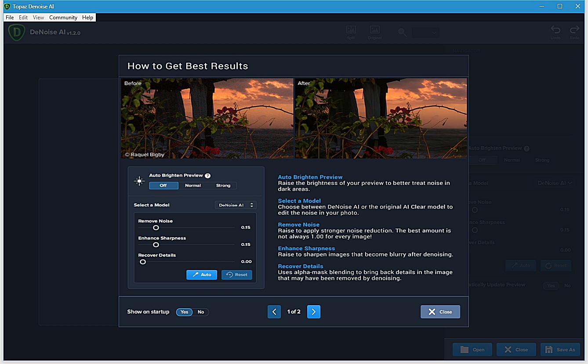
Task: Click the blue "Select a Model" heading
Action: pyautogui.click(x=299, y=201)
